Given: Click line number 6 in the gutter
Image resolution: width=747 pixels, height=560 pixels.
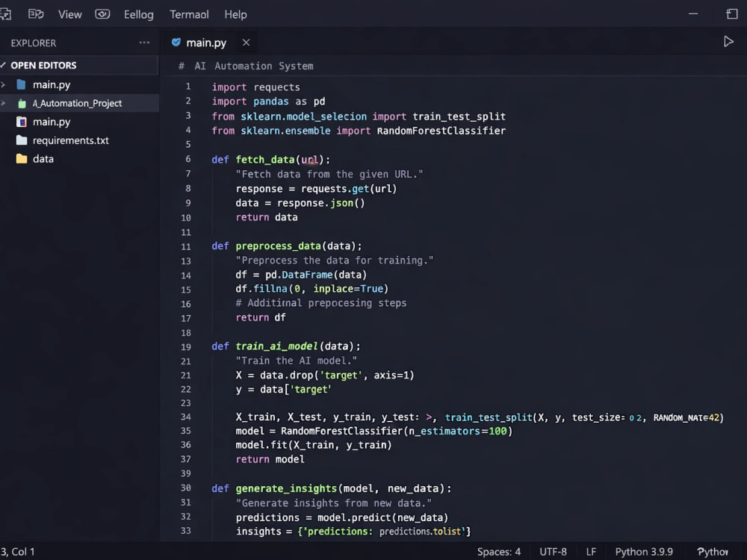Looking at the screenshot, I should point(187,159).
